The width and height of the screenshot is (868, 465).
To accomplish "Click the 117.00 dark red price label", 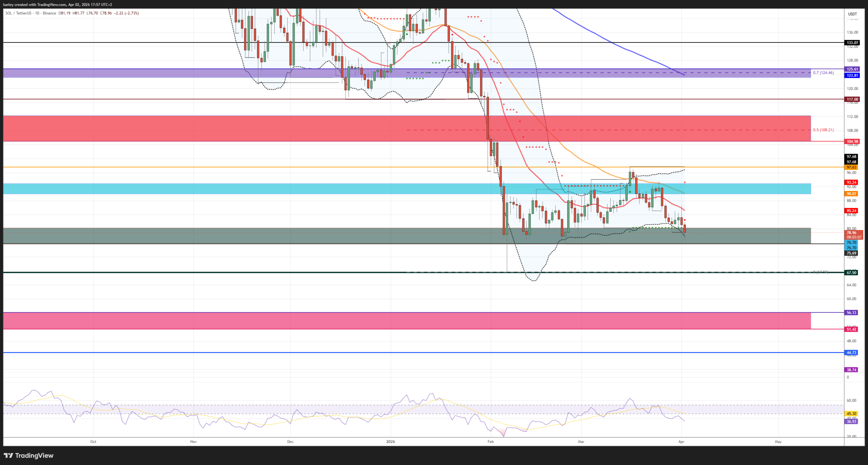I will coord(852,99).
